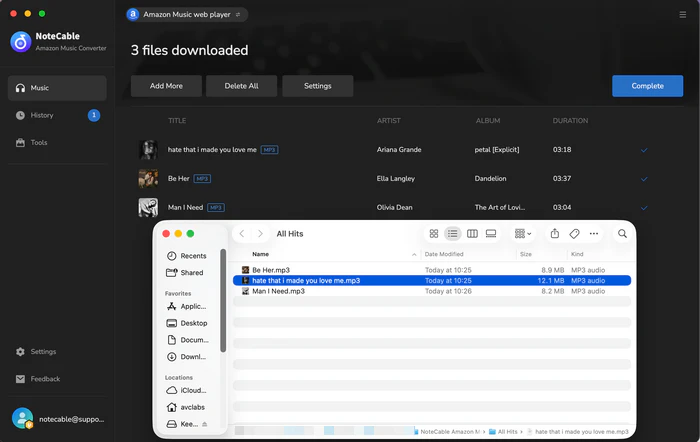Viewport: 700px width, 442px height.
Task: Open the Feedback page
Action: coord(57,379)
